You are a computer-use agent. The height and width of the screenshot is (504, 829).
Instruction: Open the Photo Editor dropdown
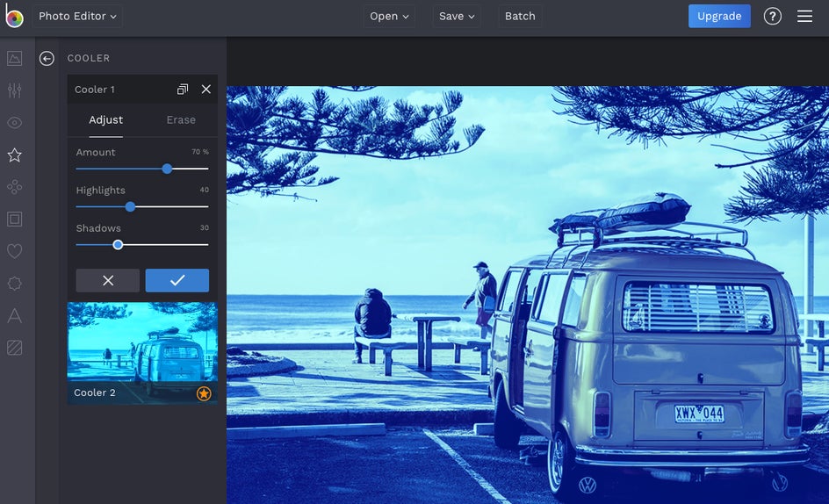point(77,17)
